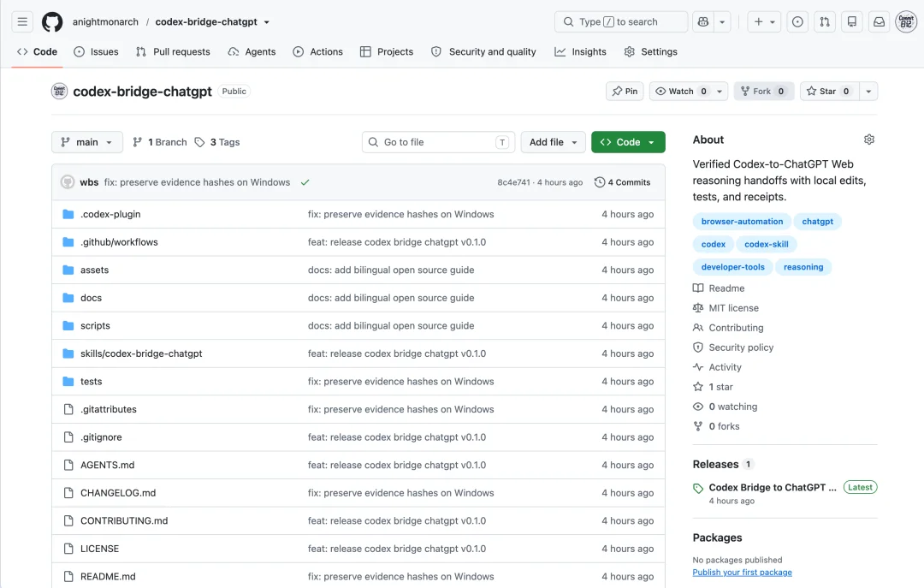Open the create new plus dropdown
The height and width of the screenshot is (588, 924).
tap(764, 21)
